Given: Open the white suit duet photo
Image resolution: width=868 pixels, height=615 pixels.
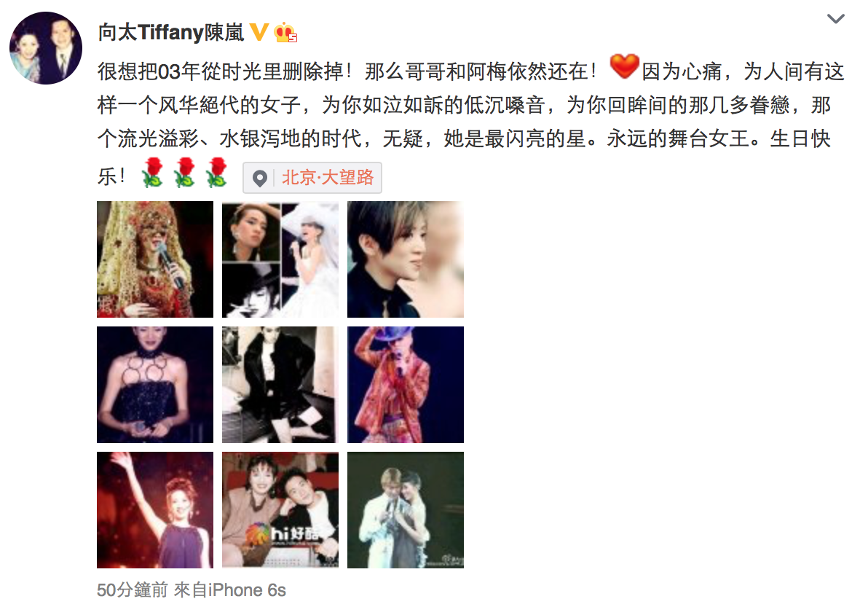Looking at the screenshot, I should point(405,510).
